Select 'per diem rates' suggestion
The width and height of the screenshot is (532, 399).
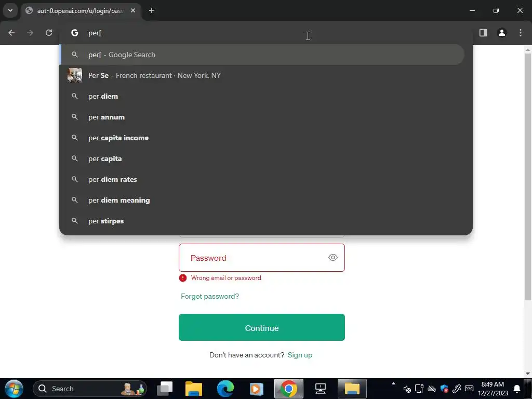point(262,179)
